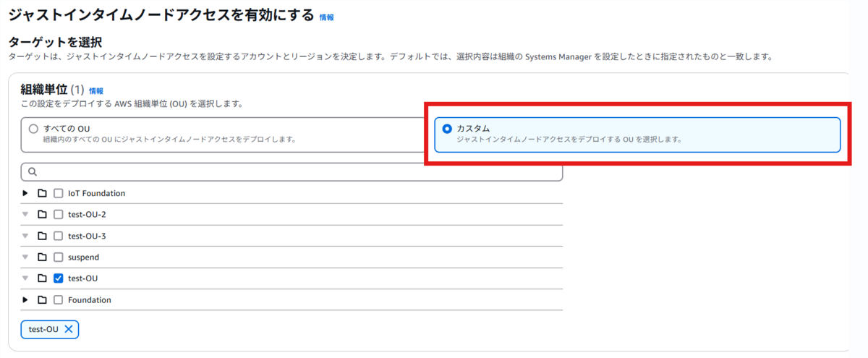Select the カスタム radio option
The width and height of the screenshot is (868, 358).
447,129
